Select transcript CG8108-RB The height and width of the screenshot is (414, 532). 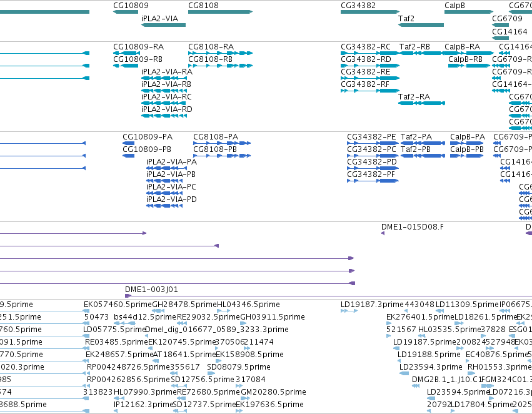(220, 66)
